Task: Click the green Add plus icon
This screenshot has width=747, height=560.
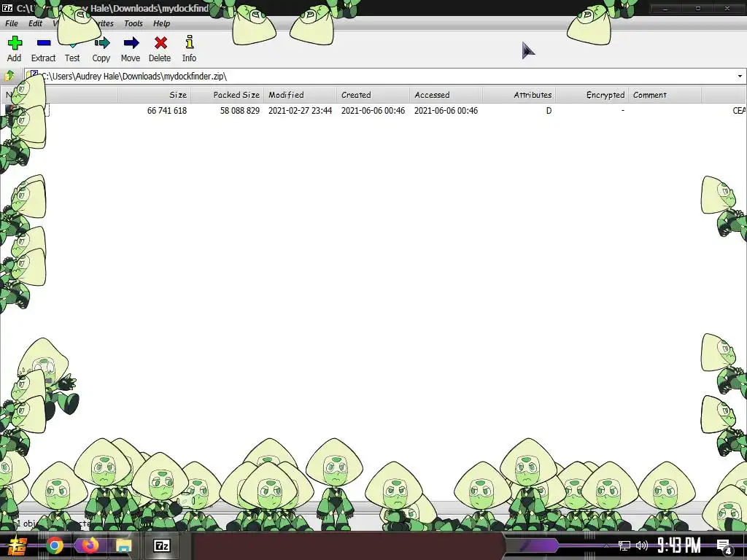Action: [x=15, y=43]
